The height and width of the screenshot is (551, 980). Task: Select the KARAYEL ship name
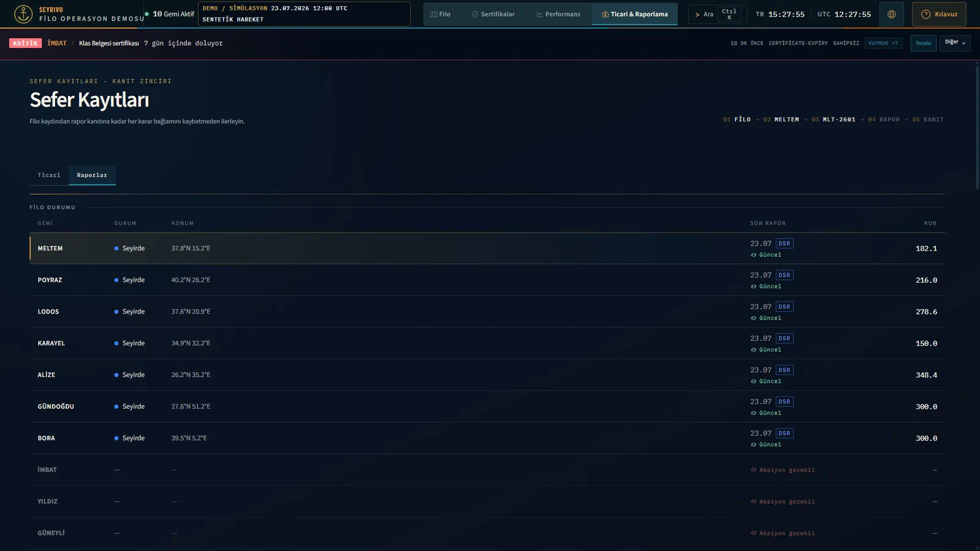[51, 343]
